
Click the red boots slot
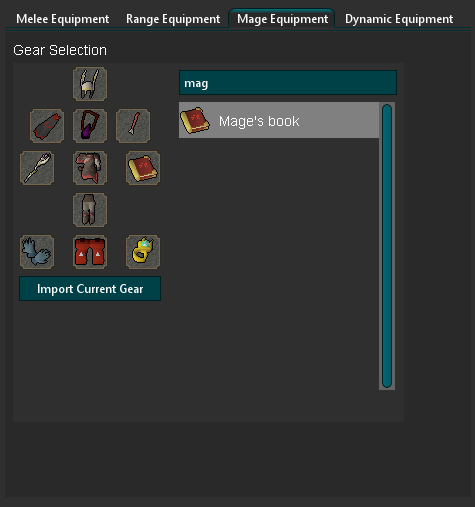pos(90,252)
